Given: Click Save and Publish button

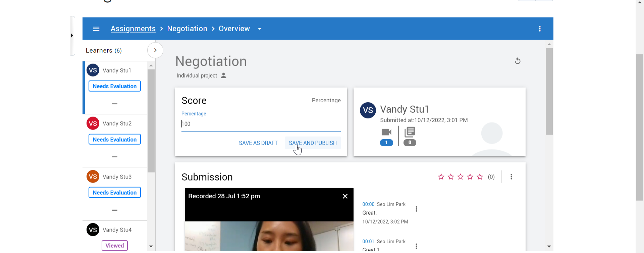Looking at the screenshot, I should click(313, 143).
